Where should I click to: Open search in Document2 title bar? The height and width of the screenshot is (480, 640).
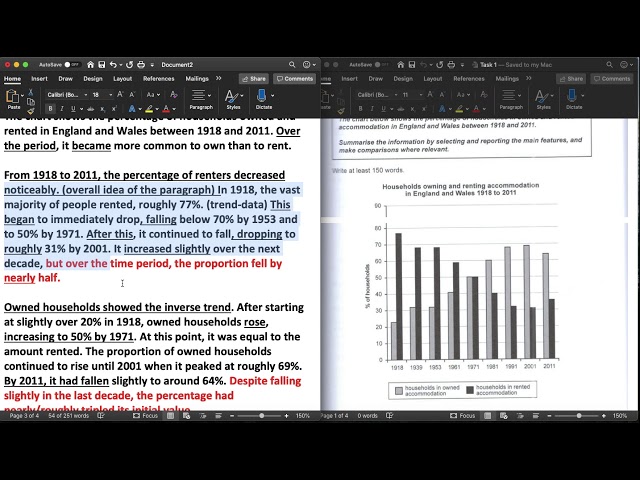(292, 64)
